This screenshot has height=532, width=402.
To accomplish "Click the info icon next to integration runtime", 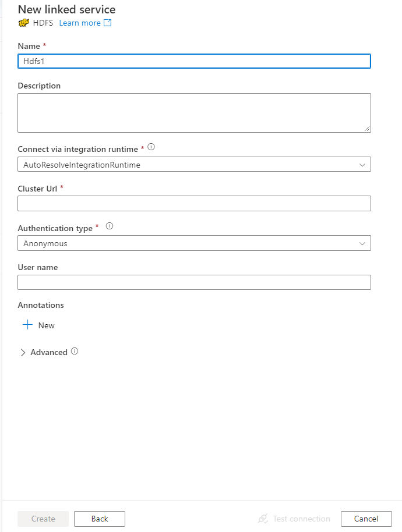I will pos(151,147).
